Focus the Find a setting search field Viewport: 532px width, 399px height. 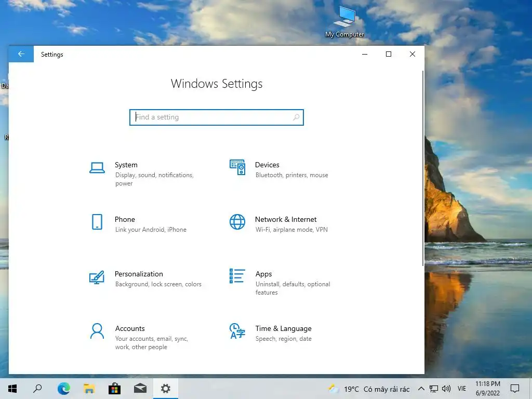click(x=217, y=117)
